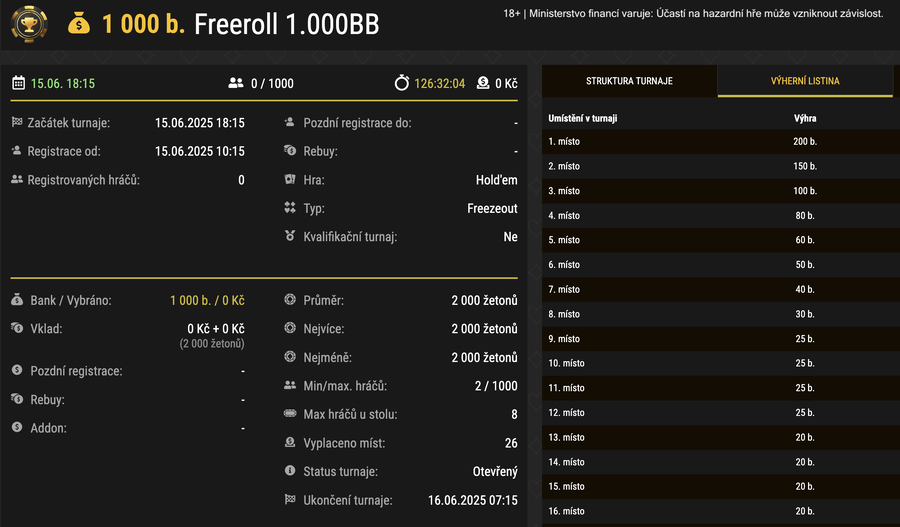Click the 16. místo row
Image resolution: width=900 pixels, height=527 pixels.
tap(721, 511)
